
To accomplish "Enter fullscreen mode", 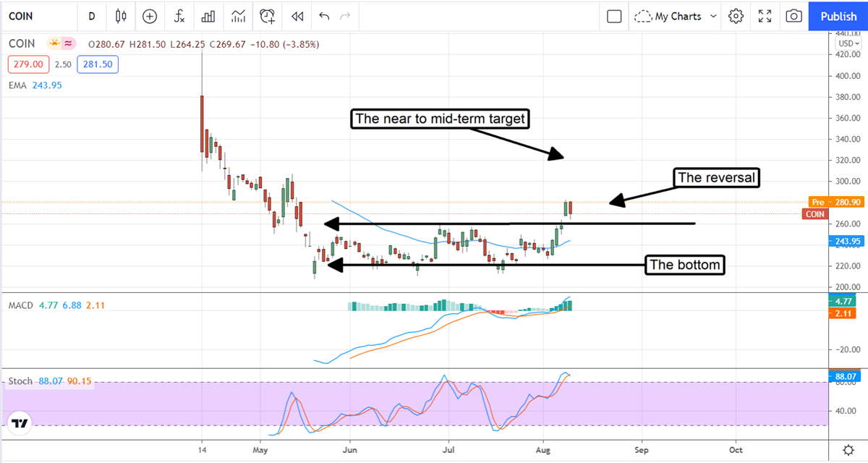I will 765,16.
